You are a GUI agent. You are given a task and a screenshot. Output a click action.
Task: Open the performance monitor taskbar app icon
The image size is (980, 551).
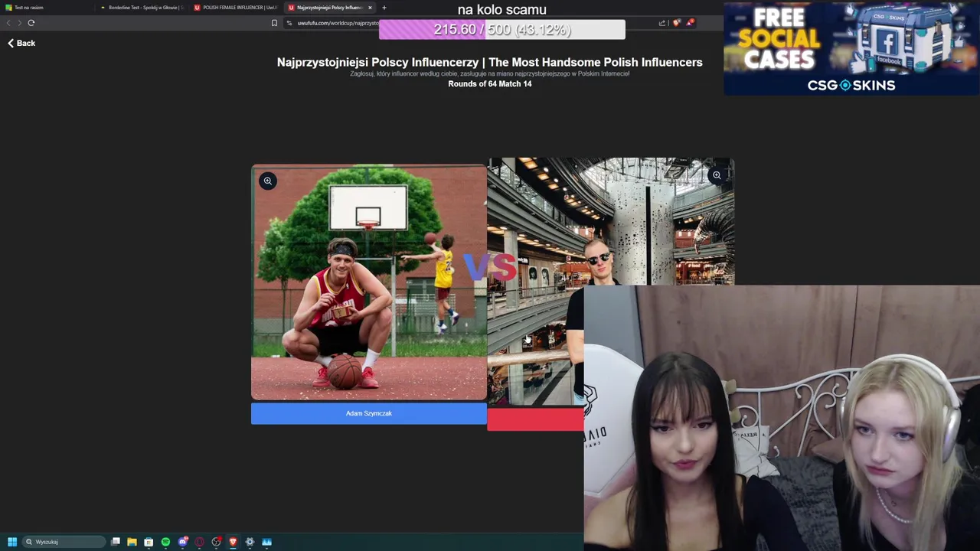(x=266, y=542)
